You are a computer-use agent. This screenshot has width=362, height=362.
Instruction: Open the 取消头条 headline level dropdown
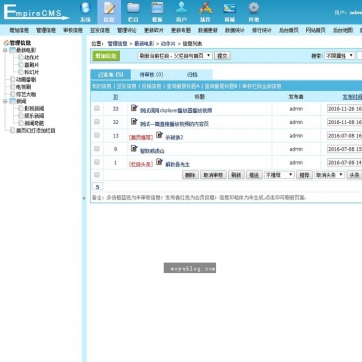coord(329,175)
